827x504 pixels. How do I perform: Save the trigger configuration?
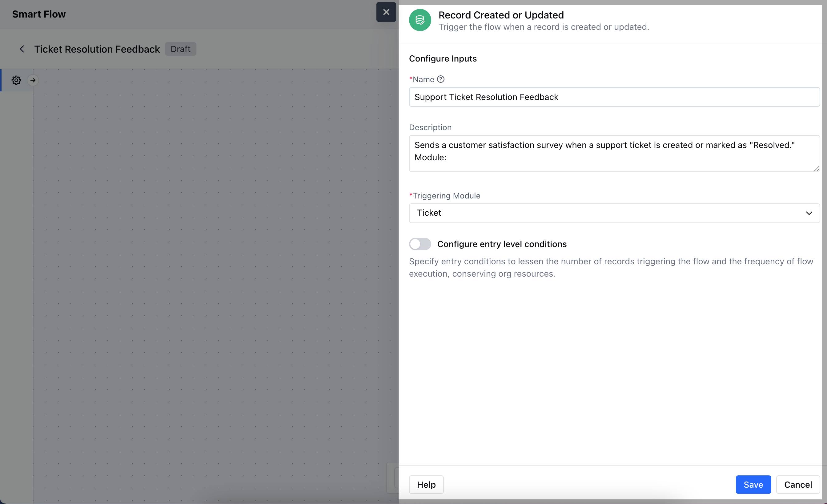click(753, 485)
